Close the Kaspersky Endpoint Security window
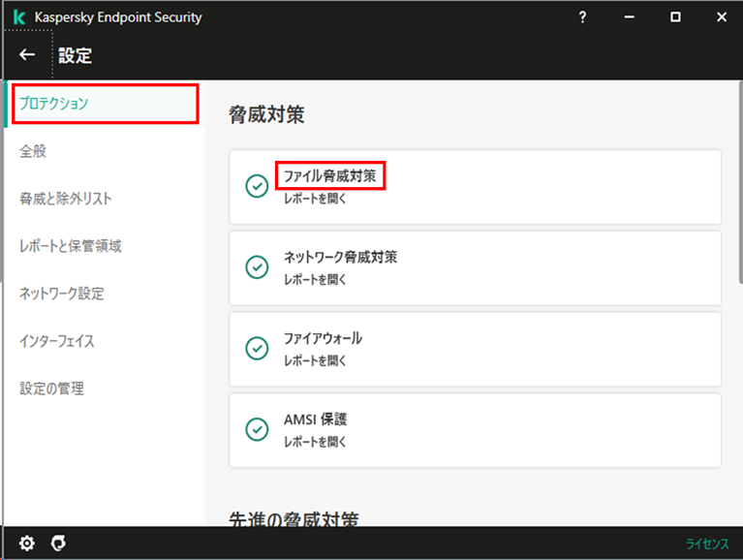Viewport: 743px width, 560px height. (722, 17)
